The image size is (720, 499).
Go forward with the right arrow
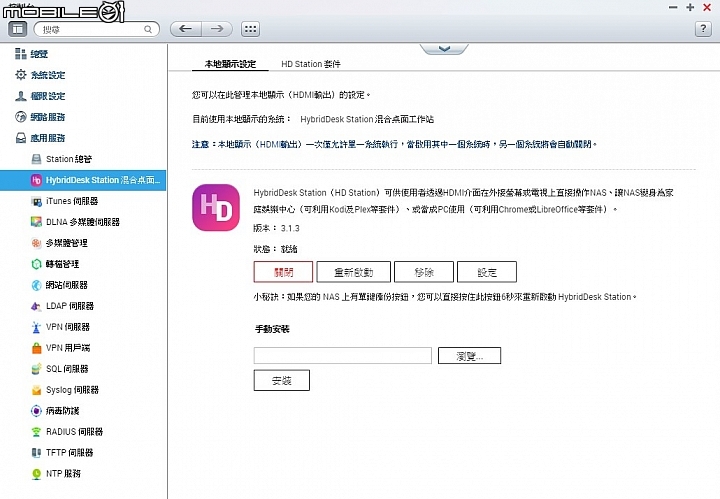[x=217, y=29]
